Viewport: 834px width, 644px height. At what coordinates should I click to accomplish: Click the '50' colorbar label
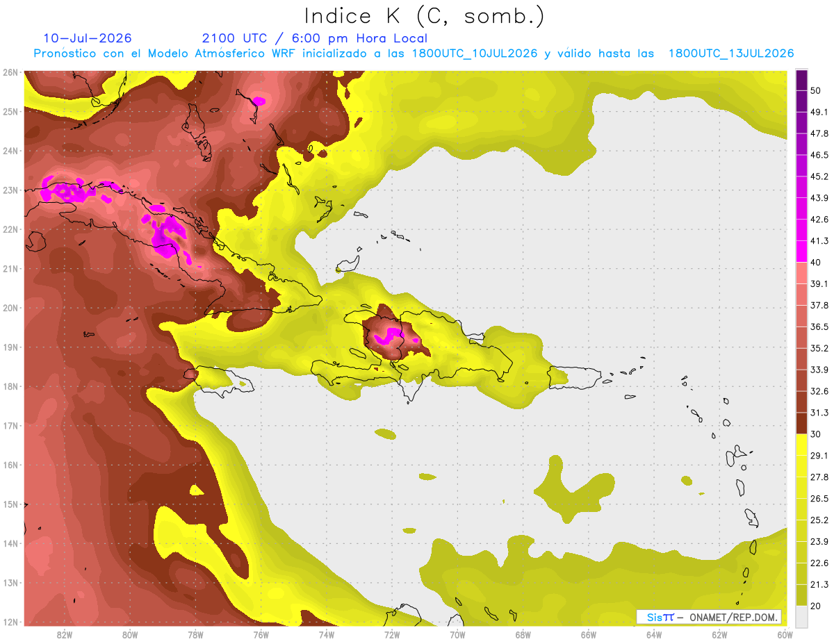pyautogui.click(x=817, y=91)
